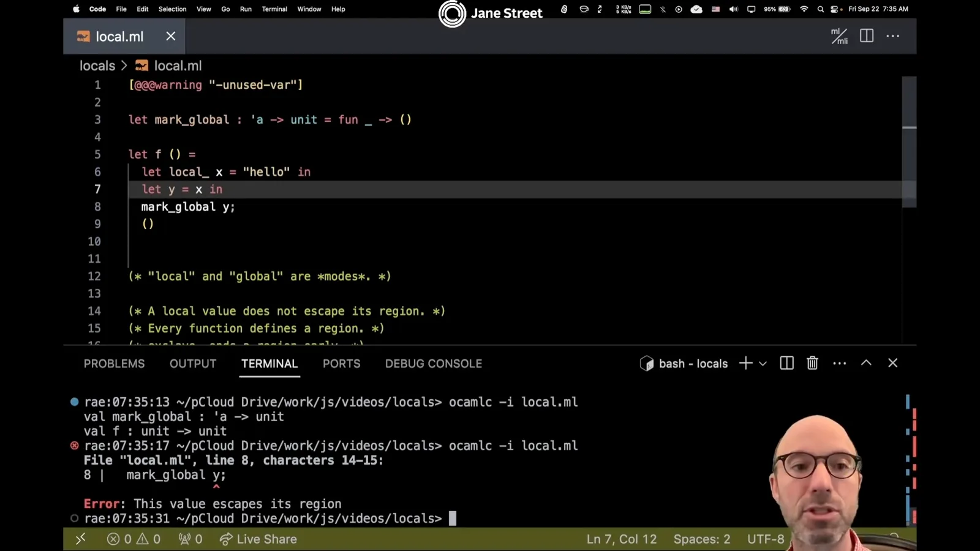The width and height of the screenshot is (980, 551).
Task: Click the Wi-Fi menu bar icon
Action: (804, 9)
